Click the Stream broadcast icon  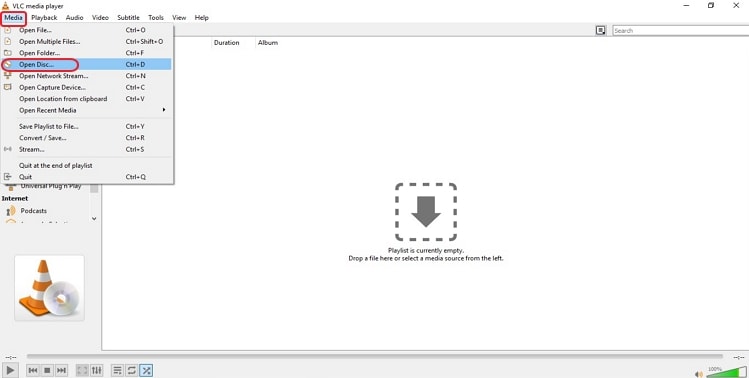pyautogui.click(x=7, y=149)
